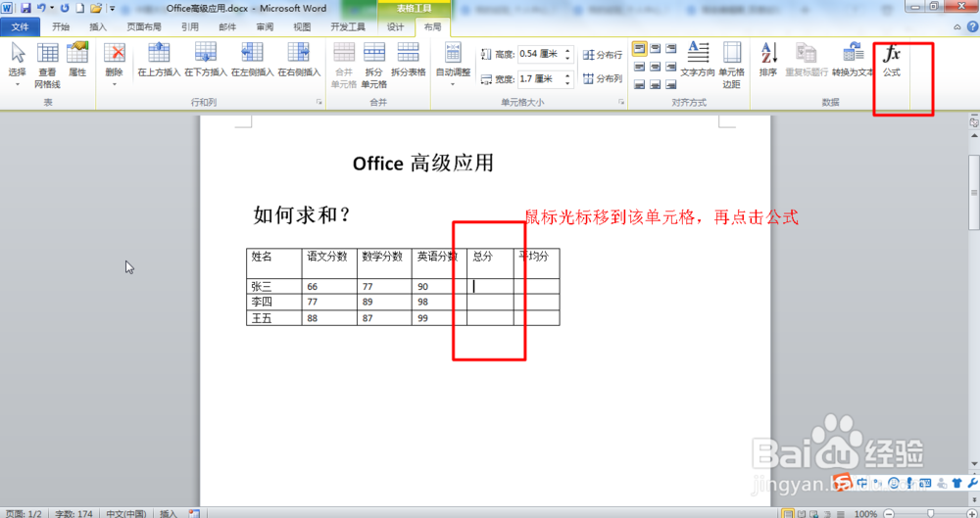Open the undo history dropdown arrow
This screenshot has height=518, width=980.
tap(52, 8)
